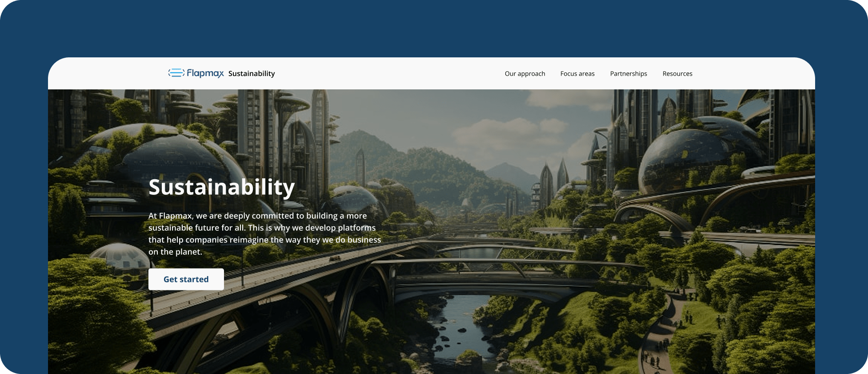Screen dimensions: 868x374
Task: Open the Our approach menu item
Action: [525, 74]
